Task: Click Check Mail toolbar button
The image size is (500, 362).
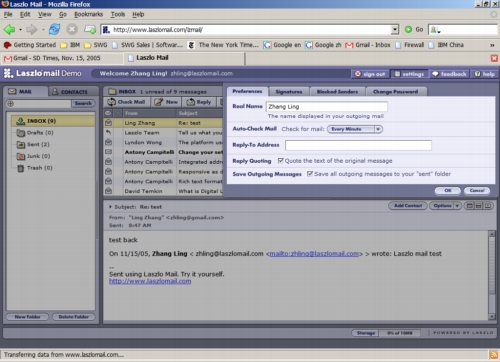Action: coord(127,102)
